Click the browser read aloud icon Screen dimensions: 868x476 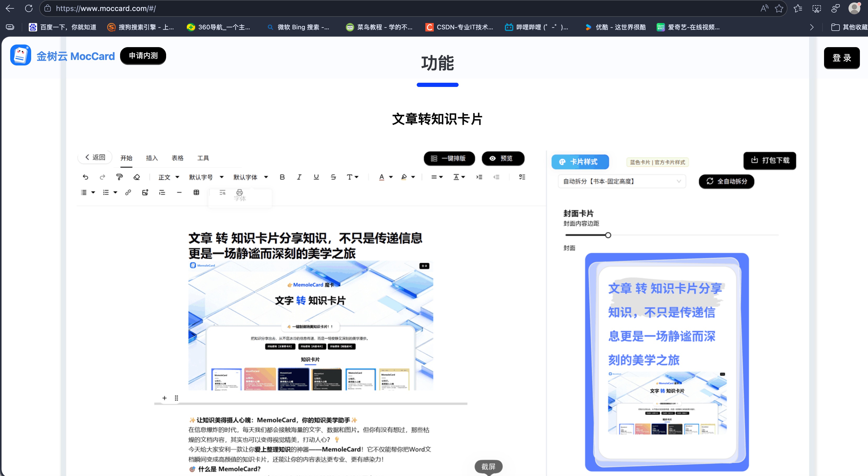click(x=764, y=8)
